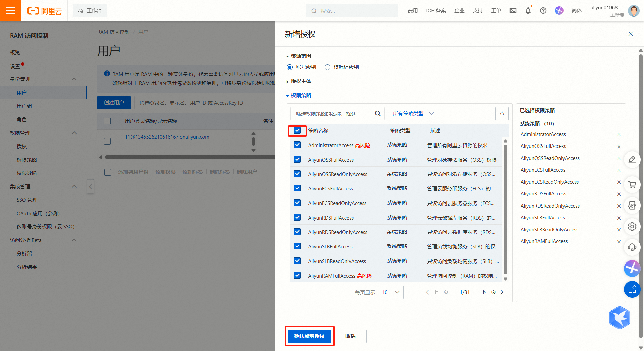
Task: Open 权限策略 in the sidebar
Action: tap(27, 160)
